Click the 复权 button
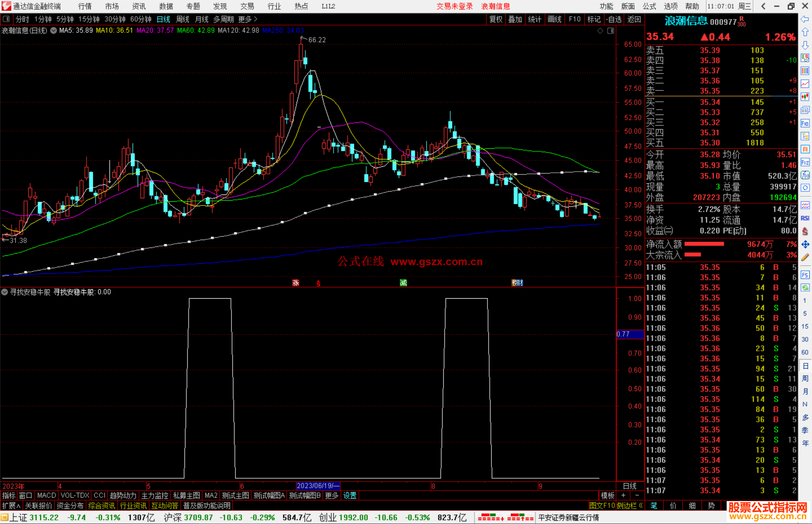 [x=495, y=19]
